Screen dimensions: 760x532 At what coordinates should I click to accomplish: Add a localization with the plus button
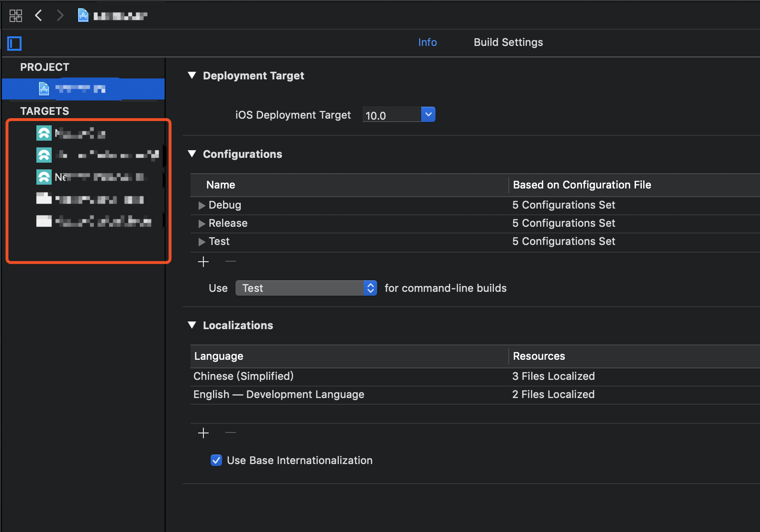pyautogui.click(x=203, y=433)
